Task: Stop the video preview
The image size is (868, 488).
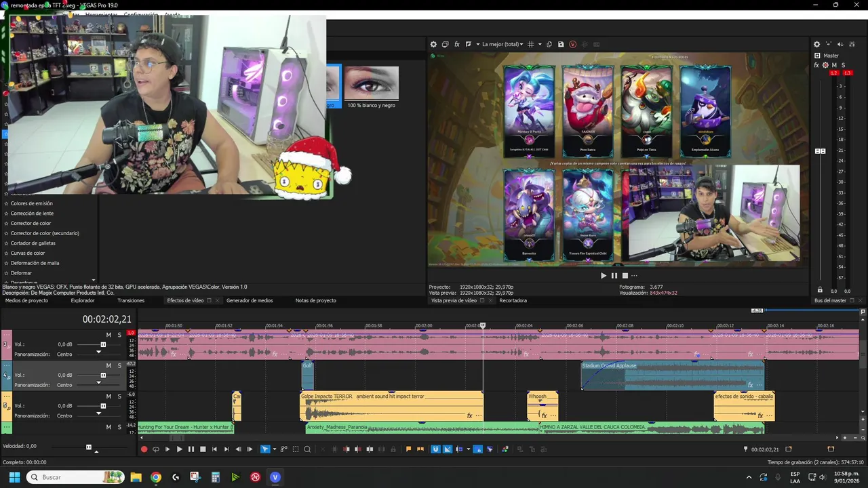Action: [x=625, y=275]
